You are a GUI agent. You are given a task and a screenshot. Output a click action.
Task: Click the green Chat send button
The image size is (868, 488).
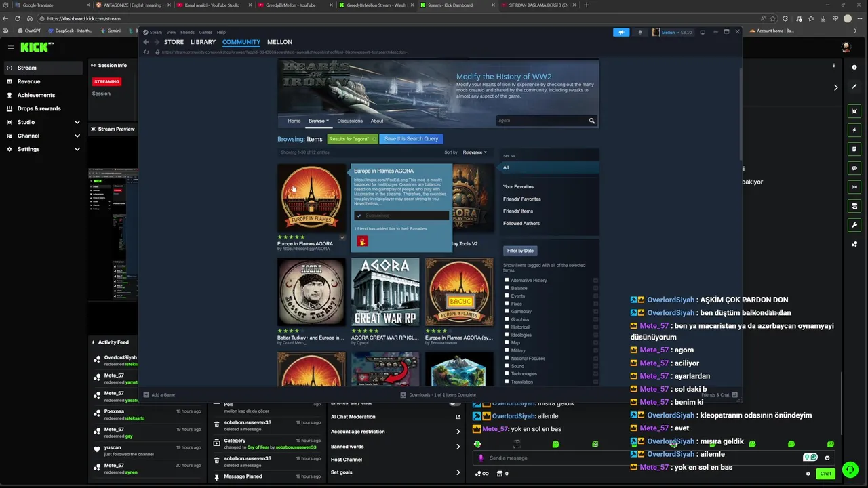pyautogui.click(x=825, y=474)
